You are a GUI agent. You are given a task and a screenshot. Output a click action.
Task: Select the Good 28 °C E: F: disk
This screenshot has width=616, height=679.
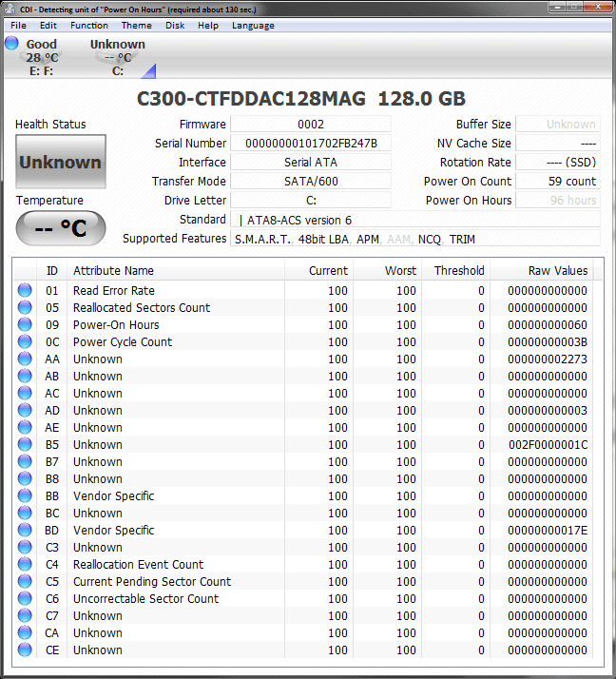coord(42,58)
